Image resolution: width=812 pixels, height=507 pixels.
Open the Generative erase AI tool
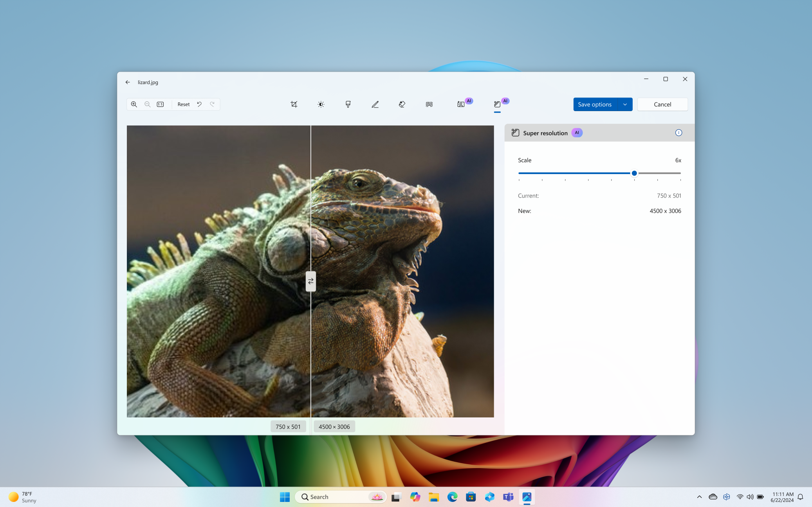coord(402,104)
